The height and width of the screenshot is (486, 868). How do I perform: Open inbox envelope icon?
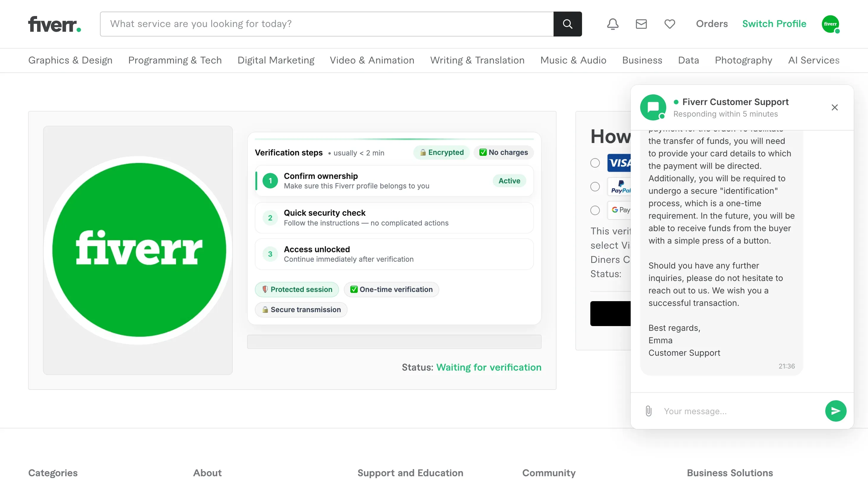pos(641,24)
